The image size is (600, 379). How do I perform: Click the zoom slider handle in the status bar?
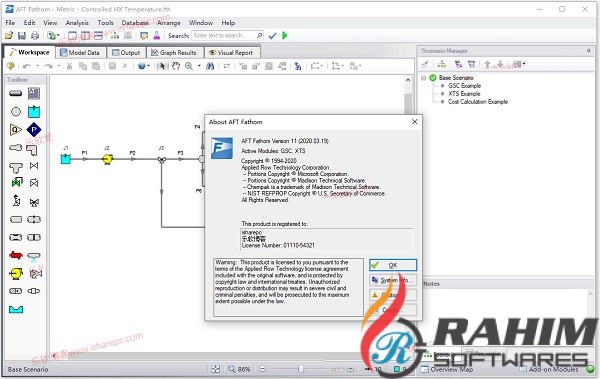301,369
